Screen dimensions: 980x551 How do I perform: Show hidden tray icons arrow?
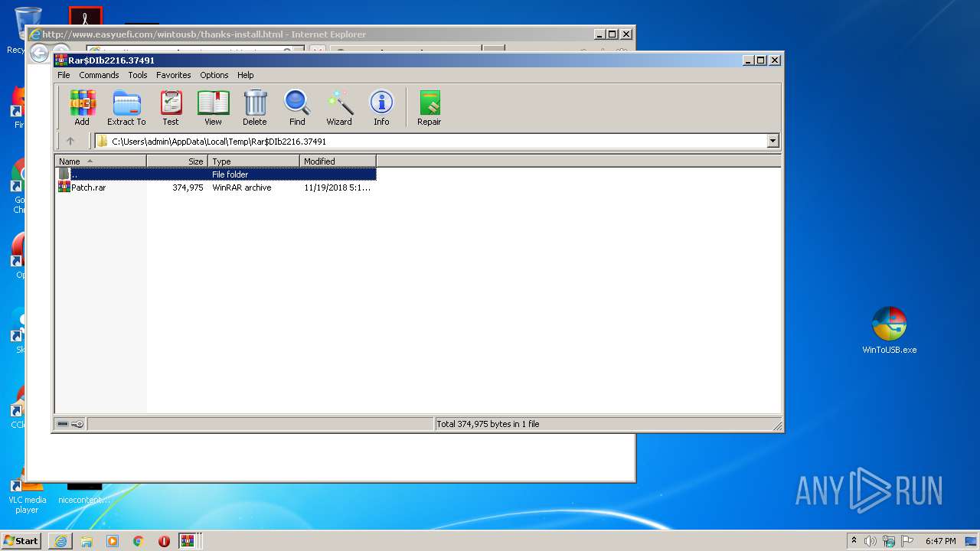coord(854,541)
